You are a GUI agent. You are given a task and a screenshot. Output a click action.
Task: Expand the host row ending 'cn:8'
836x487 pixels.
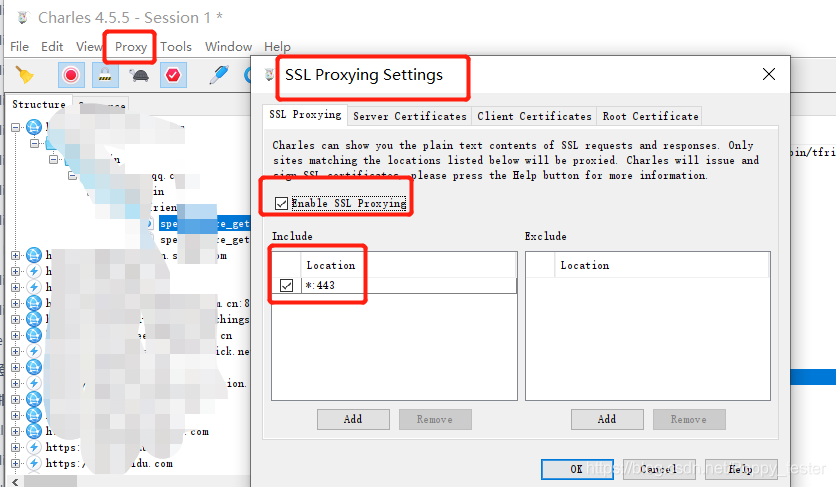(15, 303)
